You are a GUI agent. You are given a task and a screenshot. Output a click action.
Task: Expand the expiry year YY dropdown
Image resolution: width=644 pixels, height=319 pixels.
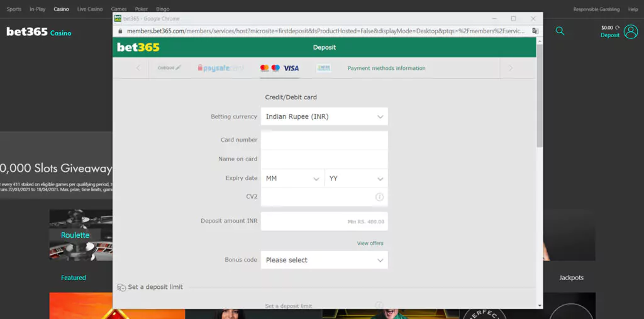coord(356,179)
